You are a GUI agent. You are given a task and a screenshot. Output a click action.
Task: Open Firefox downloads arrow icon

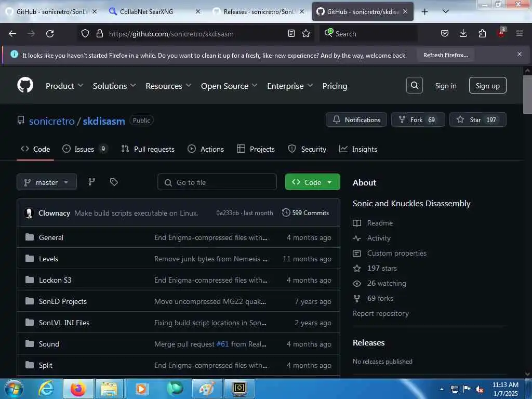[463, 33]
